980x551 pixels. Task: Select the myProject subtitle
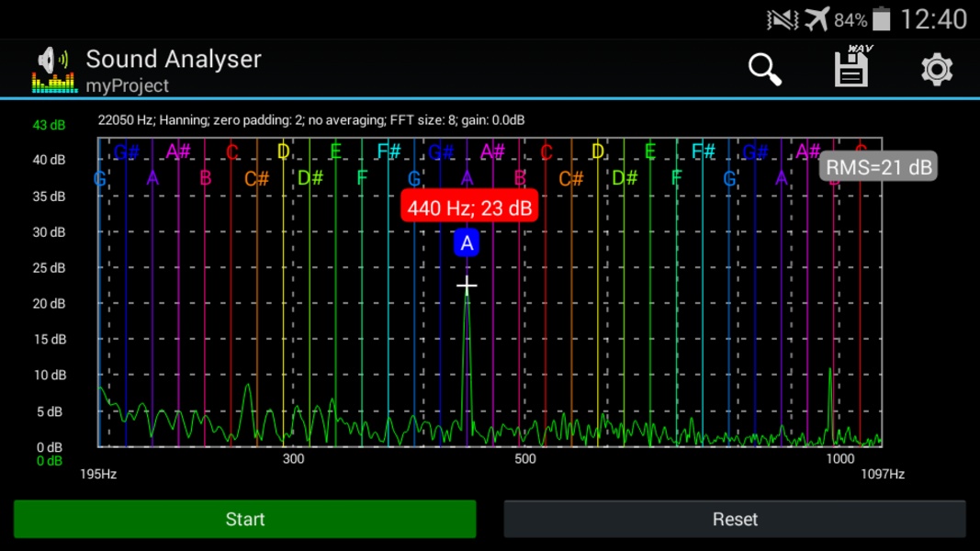tap(127, 85)
